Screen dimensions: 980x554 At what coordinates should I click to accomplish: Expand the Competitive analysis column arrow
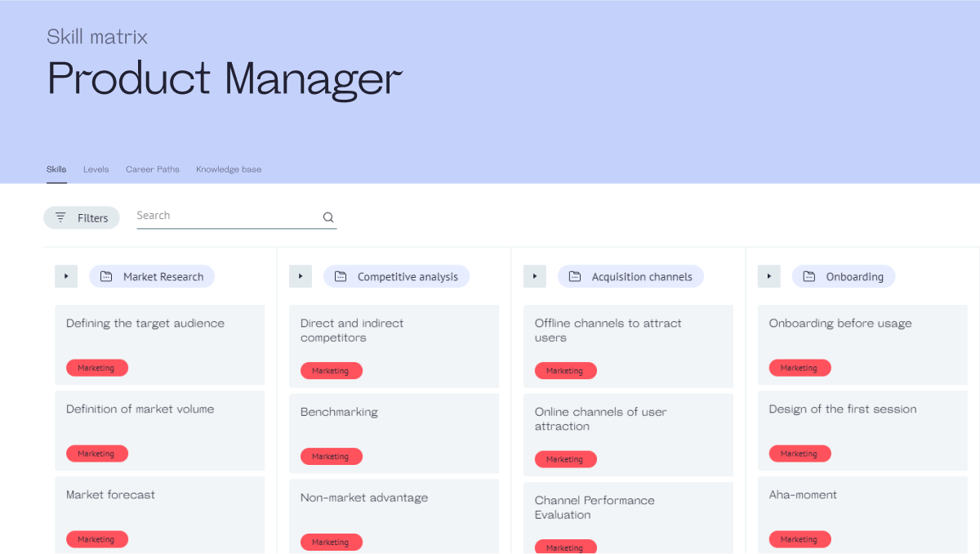click(301, 276)
